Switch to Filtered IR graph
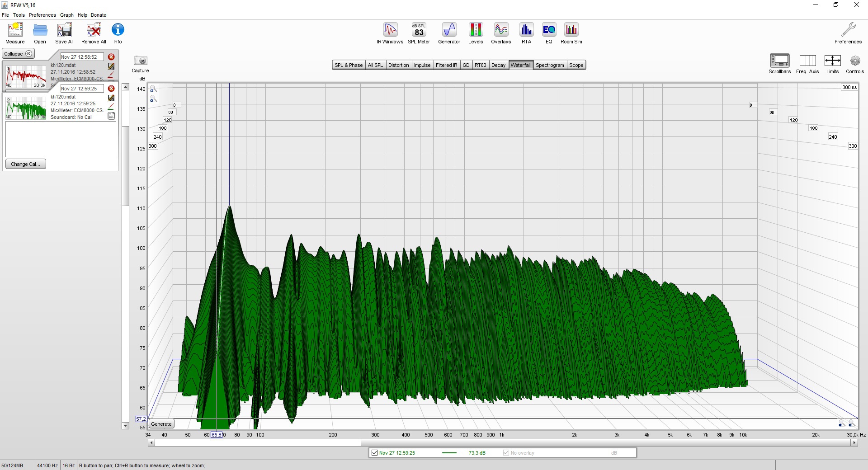Screen dimensions: 868x470 pos(446,65)
